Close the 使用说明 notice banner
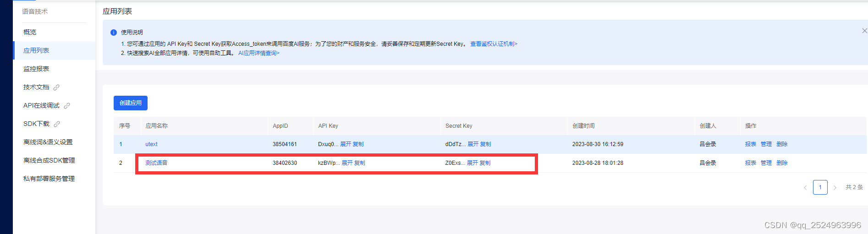Viewport: 868px width, 234px height. coord(864,31)
